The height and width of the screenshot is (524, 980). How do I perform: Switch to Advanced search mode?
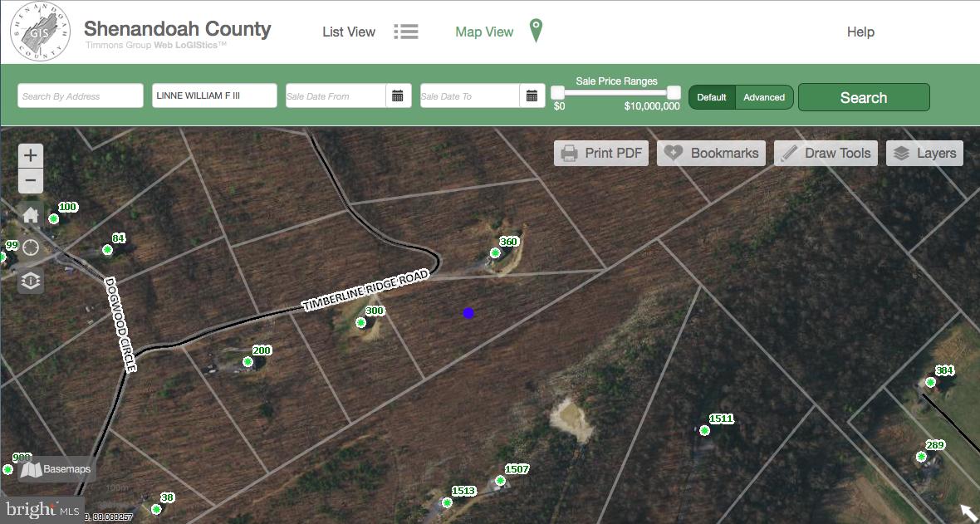(x=764, y=97)
